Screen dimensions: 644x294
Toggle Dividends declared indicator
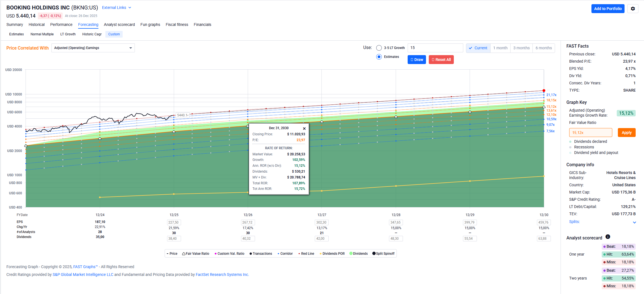coord(571,142)
